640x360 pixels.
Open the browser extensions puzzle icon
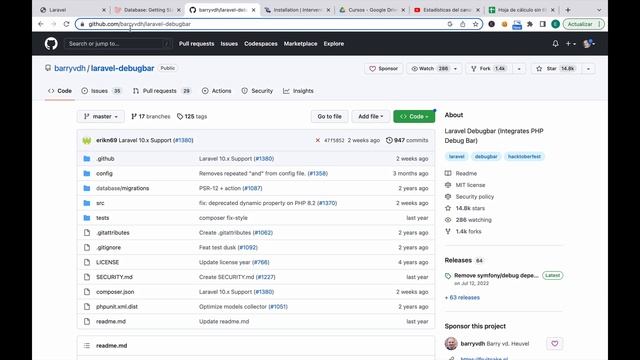tap(530, 24)
